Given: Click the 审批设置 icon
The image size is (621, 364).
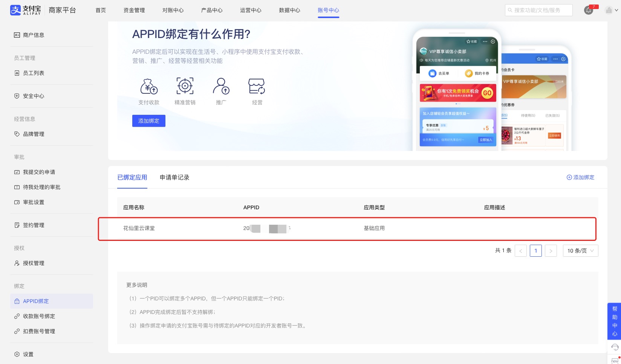Looking at the screenshot, I should [x=17, y=202].
